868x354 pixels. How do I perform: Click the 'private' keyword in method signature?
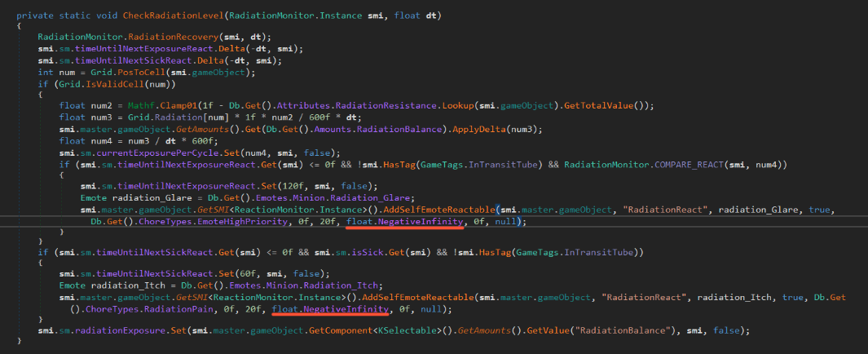tap(33, 16)
